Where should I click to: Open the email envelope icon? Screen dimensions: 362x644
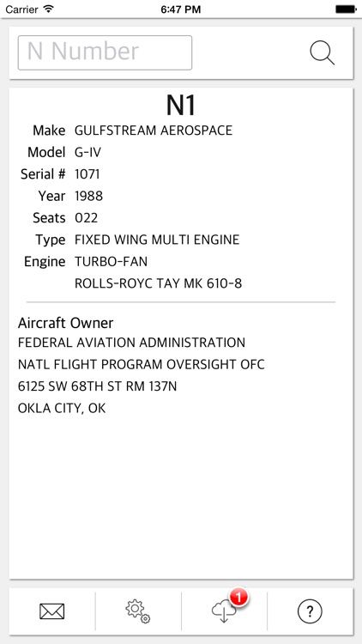click(x=52, y=611)
